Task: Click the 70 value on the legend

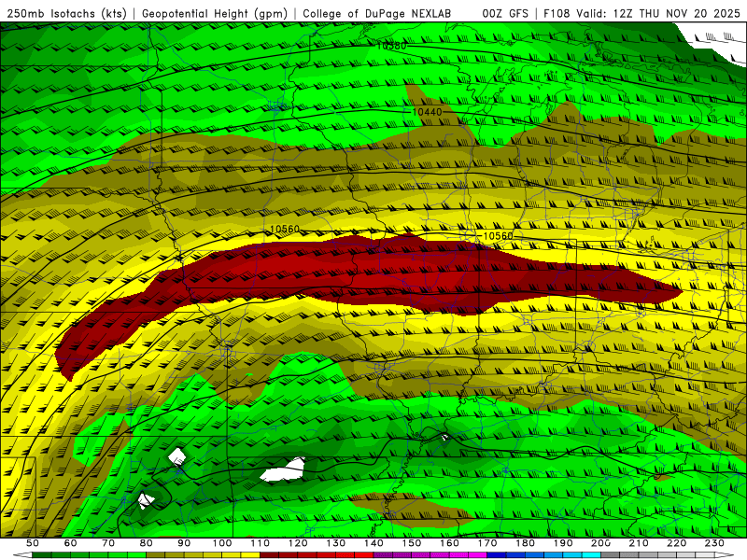Action: [108, 543]
